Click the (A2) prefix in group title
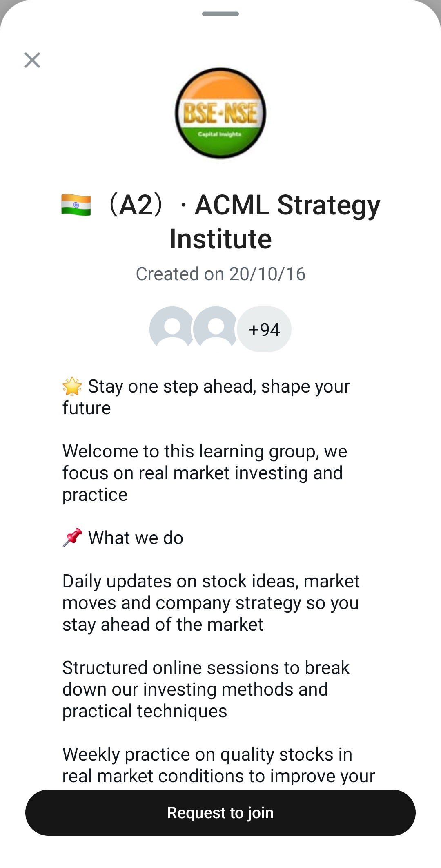The width and height of the screenshot is (441, 868). pos(136,205)
